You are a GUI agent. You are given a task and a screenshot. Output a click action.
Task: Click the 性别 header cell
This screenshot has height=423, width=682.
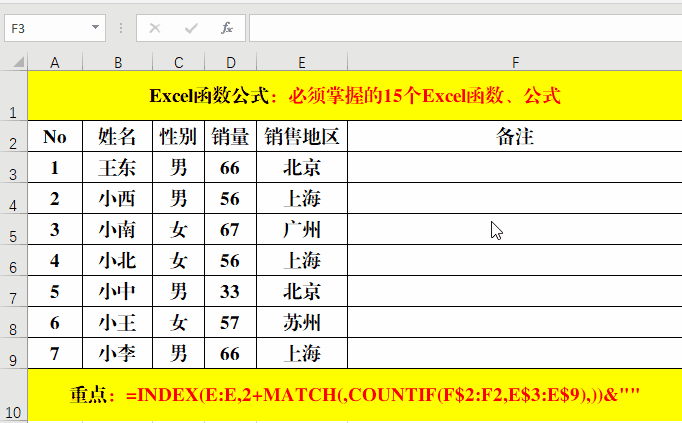pos(178,137)
